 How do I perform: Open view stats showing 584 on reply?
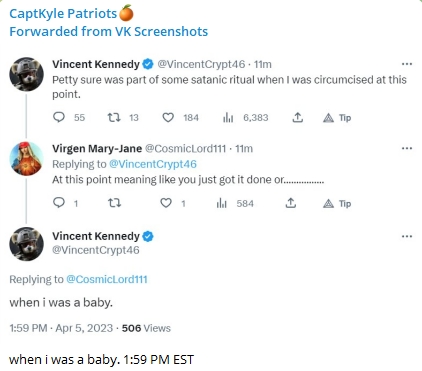tap(221, 203)
